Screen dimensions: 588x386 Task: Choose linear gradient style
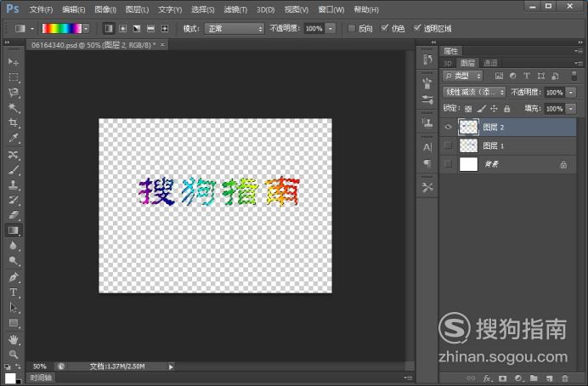[x=109, y=29]
